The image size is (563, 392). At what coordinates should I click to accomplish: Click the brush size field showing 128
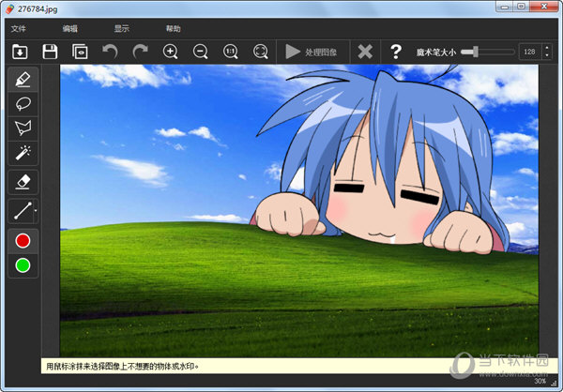tap(530, 53)
